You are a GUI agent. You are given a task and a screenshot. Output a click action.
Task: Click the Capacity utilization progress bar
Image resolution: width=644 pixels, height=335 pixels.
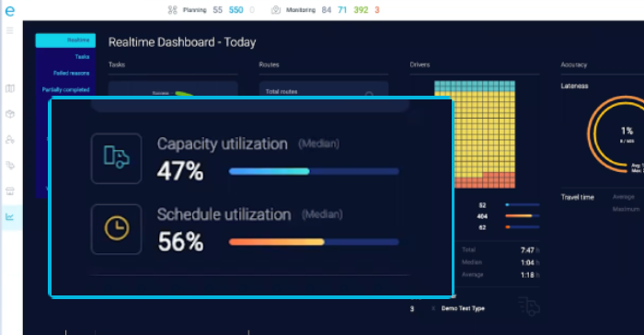(x=314, y=171)
